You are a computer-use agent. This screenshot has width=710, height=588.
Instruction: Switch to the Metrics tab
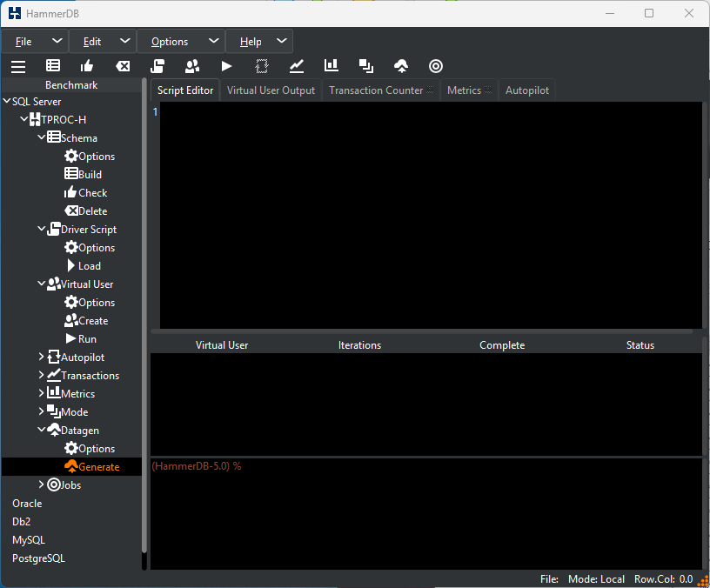click(x=469, y=90)
